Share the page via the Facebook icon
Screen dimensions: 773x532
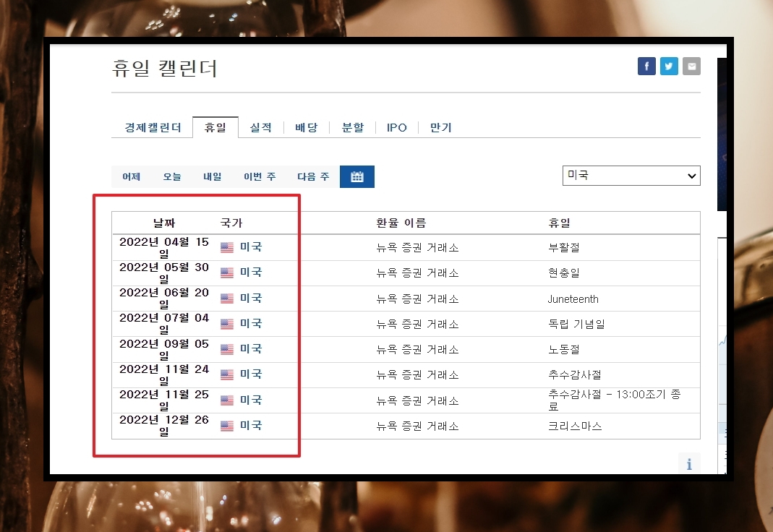tap(646, 66)
